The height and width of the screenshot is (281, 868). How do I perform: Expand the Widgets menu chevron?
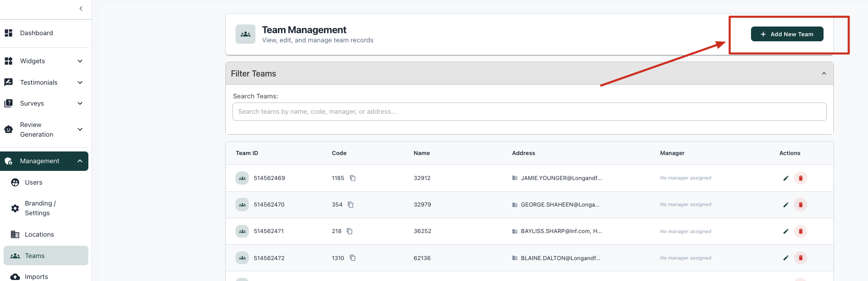point(80,61)
